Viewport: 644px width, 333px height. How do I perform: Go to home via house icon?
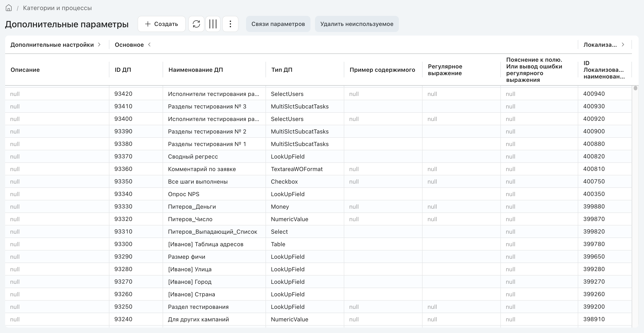pos(9,8)
